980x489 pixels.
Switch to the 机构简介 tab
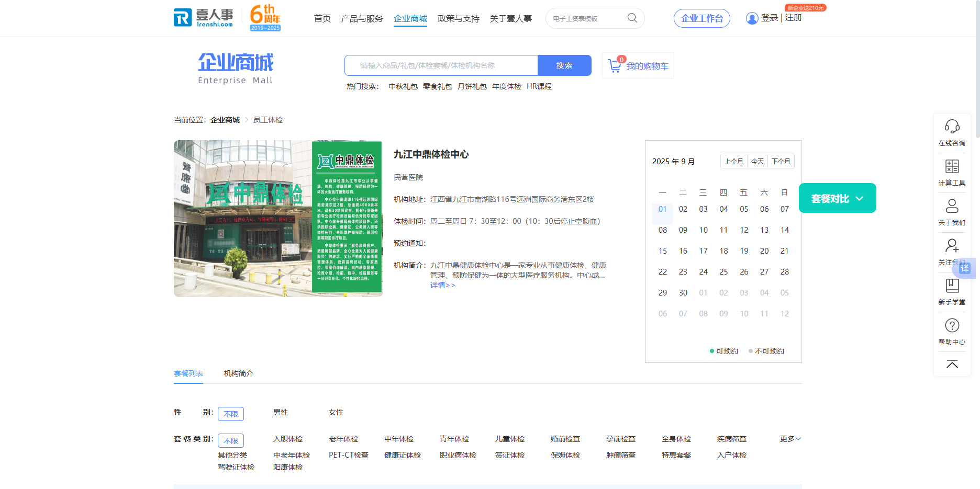click(238, 373)
